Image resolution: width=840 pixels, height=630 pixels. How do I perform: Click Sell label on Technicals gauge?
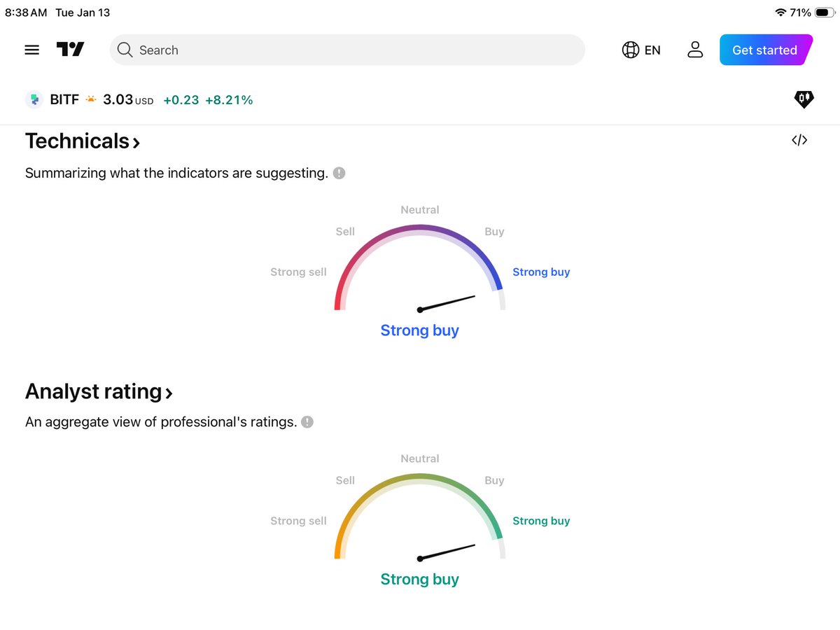[x=345, y=232]
